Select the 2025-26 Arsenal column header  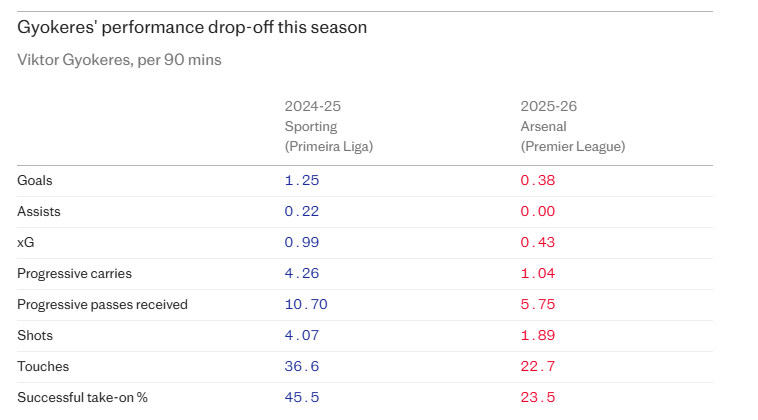(x=572, y=126)
